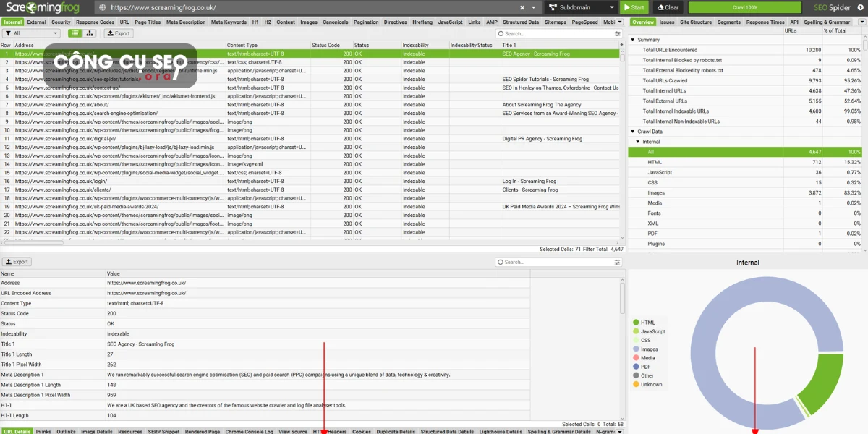Export the Internal tab data
Image resolution: width=868 pixels, height=434 pixels.
tap(119, 33)
